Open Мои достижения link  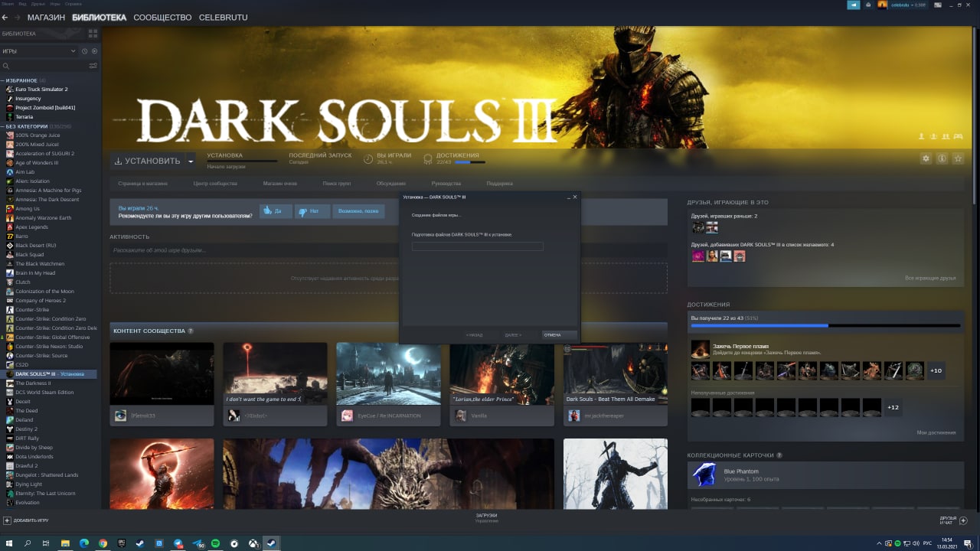point(936,432)
